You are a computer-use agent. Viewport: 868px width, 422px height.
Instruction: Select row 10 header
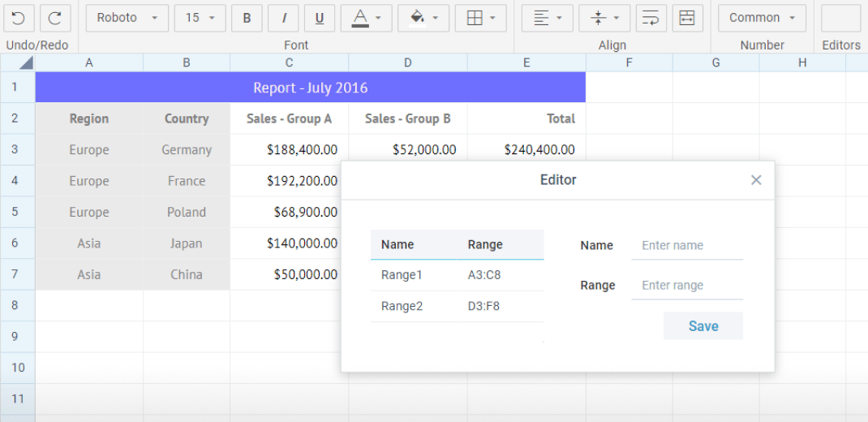click(18, 368)
